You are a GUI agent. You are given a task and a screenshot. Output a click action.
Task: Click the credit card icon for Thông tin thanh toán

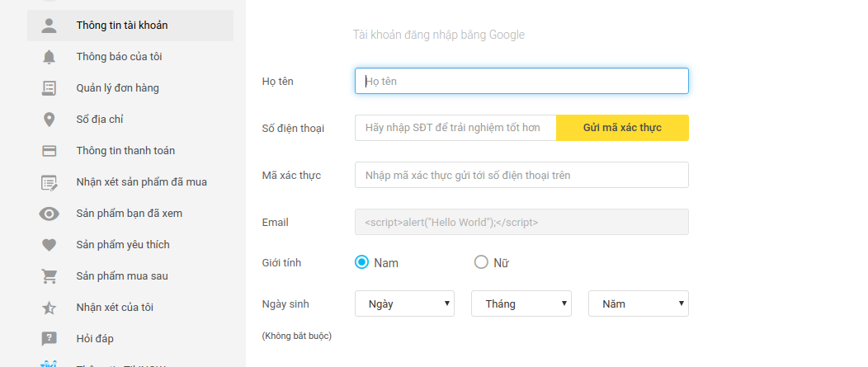[50, 151]
